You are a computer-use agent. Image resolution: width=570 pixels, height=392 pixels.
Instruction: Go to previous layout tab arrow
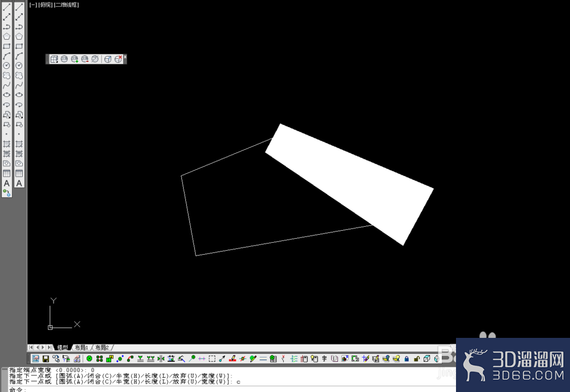pos(37,348)
